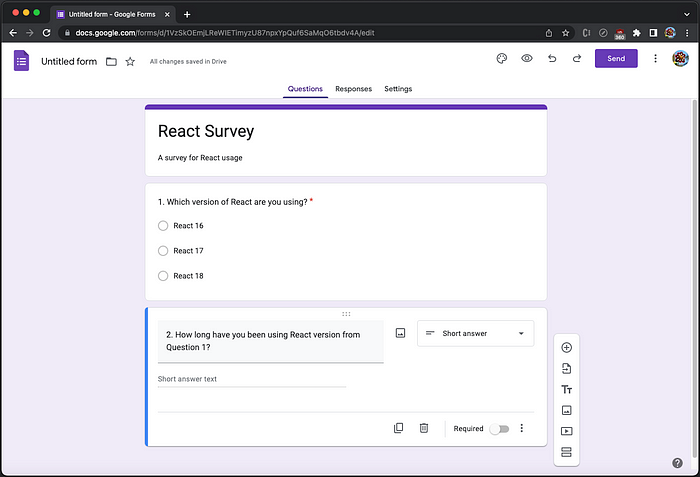The width and height of the screenshot is (700, 477).
Task: Open the help question mark button
Action: click(677, 463)
